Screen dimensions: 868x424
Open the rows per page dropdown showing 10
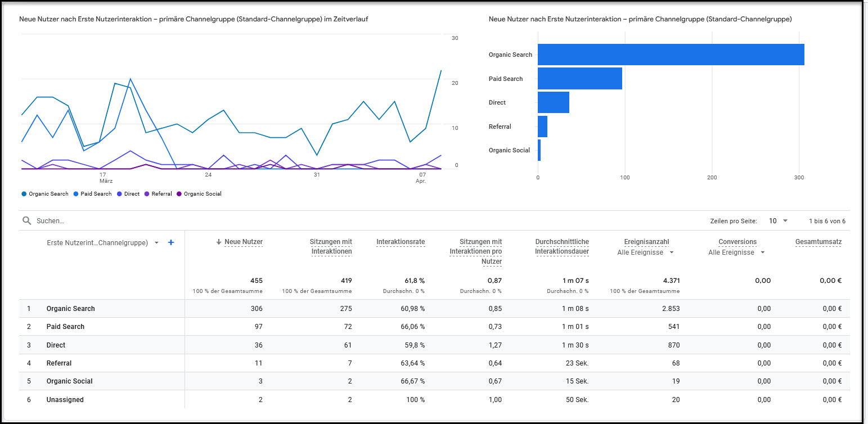[x=779, y=221]
